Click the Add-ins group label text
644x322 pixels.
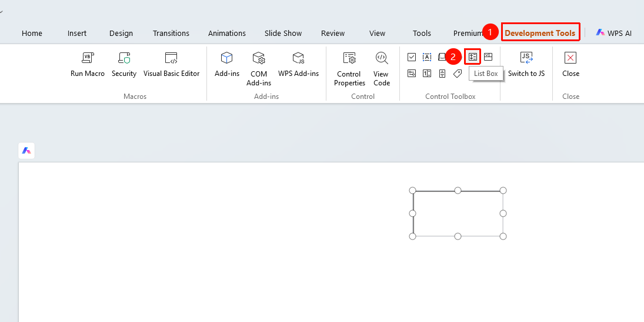pyautogui.click(x=266, y=96)
